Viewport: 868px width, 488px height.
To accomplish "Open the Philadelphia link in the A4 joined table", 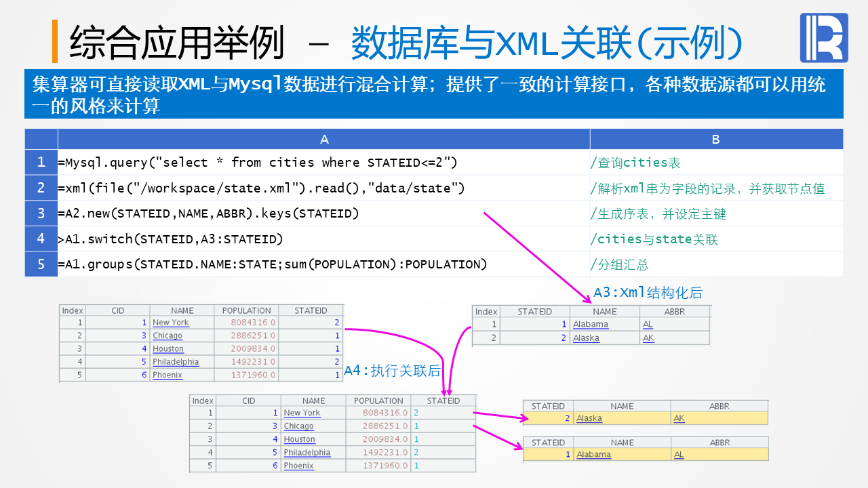I will click(x=307, y=453).
